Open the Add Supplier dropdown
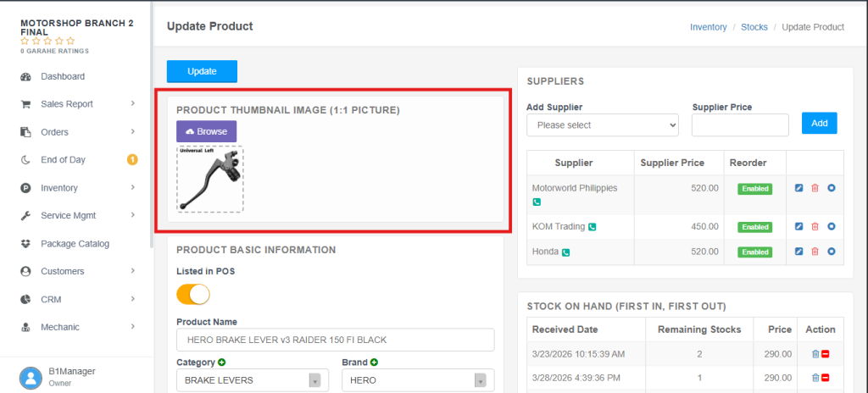This screenshot has height=393, width=868. pyautogui.click(x=603, y=125)
